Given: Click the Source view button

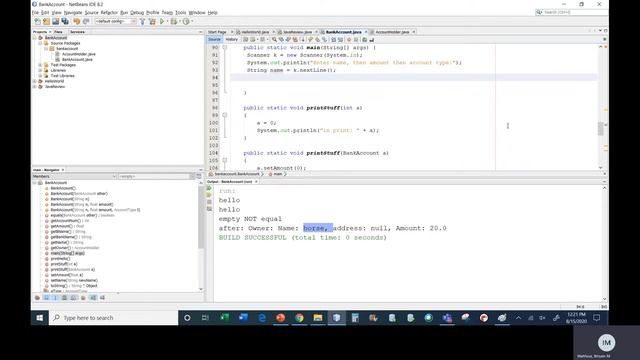Looking at the screenshot, I should click(x=214, y=40).
